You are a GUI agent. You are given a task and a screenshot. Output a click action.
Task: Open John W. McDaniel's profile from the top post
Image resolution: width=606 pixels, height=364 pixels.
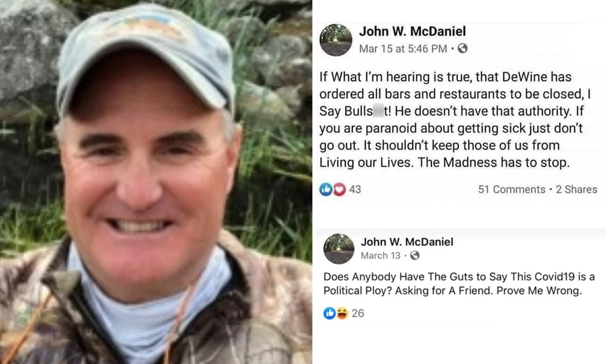[x=413, y=31]
